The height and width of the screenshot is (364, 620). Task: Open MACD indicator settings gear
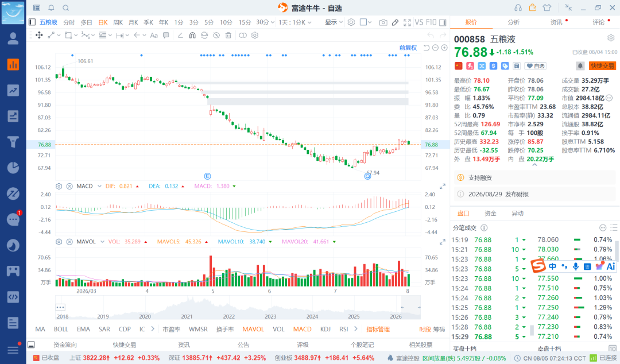pos(59,186)
